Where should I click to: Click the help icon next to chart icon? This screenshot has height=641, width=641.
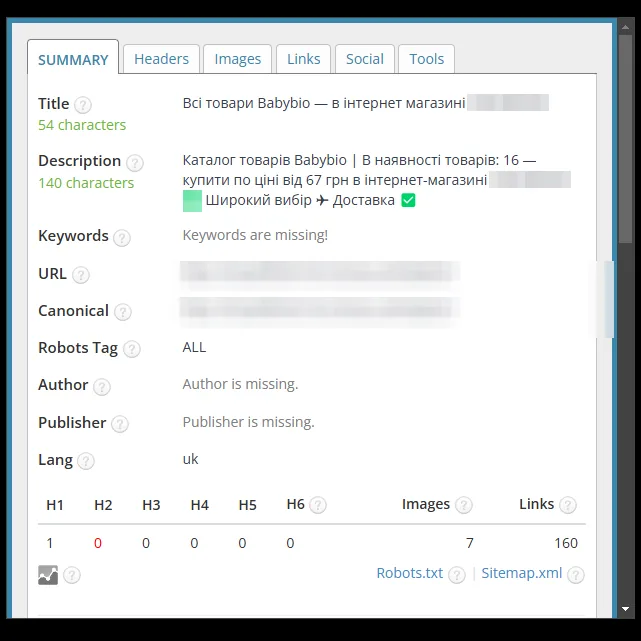72,575
